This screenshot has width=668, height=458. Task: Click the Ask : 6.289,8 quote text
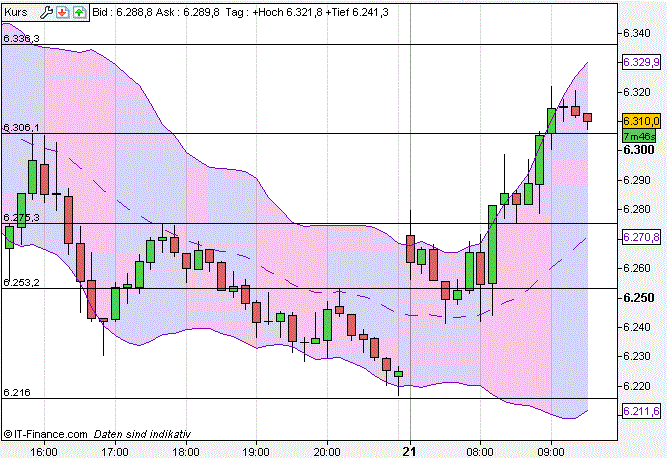187,12
